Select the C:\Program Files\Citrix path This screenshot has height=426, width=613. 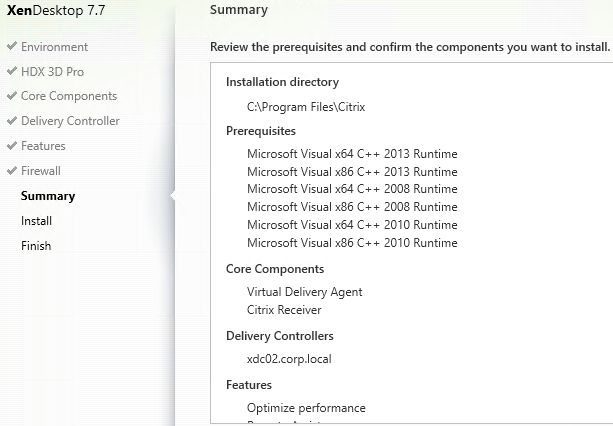(x=306, y=107)
